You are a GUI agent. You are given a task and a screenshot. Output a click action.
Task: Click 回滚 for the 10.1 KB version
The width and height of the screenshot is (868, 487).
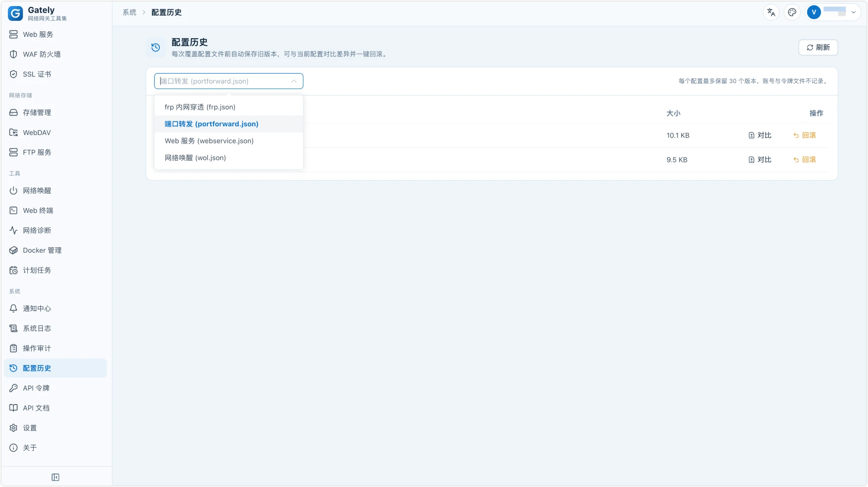point(805,135)
